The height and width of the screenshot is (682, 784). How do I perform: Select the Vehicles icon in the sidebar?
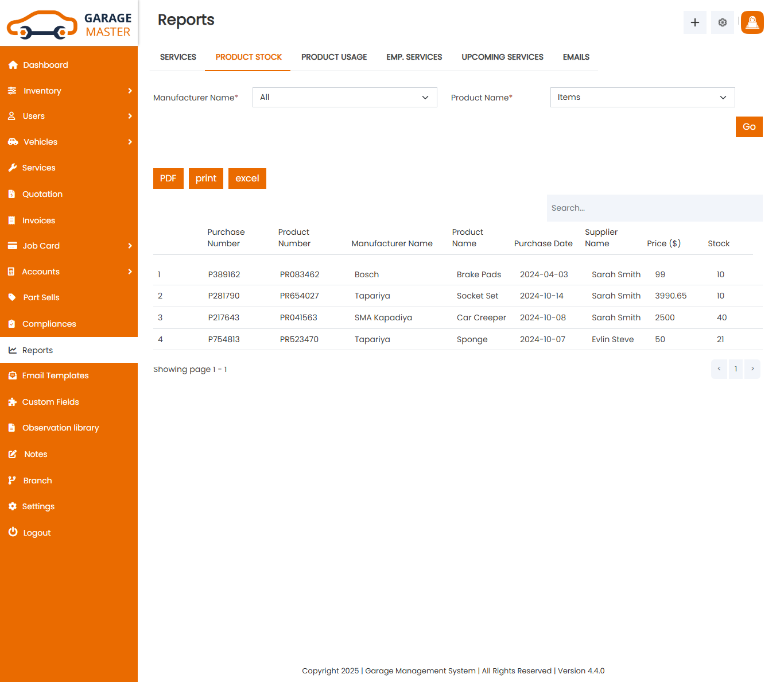point(13,142)
